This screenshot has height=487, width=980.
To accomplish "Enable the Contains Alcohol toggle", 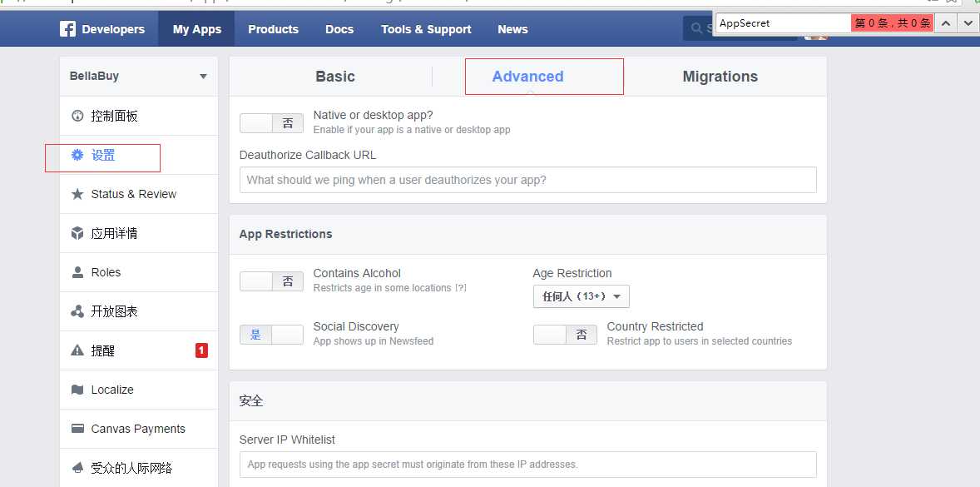I will point(271,281).
